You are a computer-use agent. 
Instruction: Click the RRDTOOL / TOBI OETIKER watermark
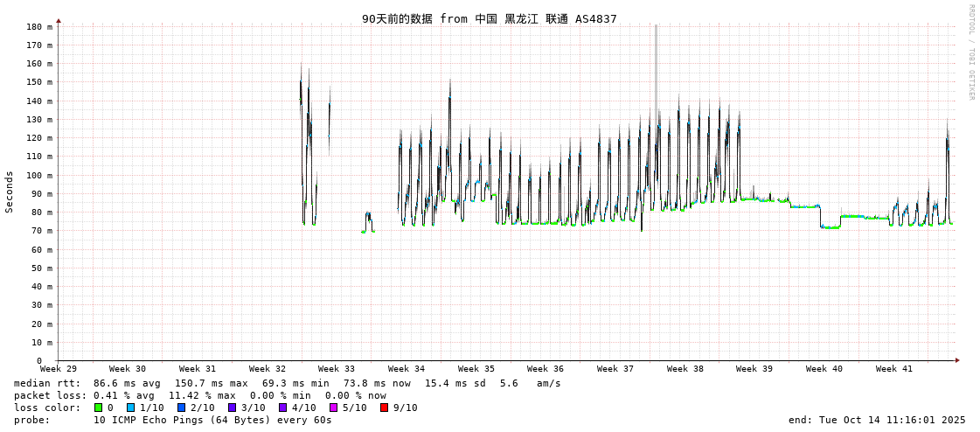pyautogui.click(x=970, y=52)
